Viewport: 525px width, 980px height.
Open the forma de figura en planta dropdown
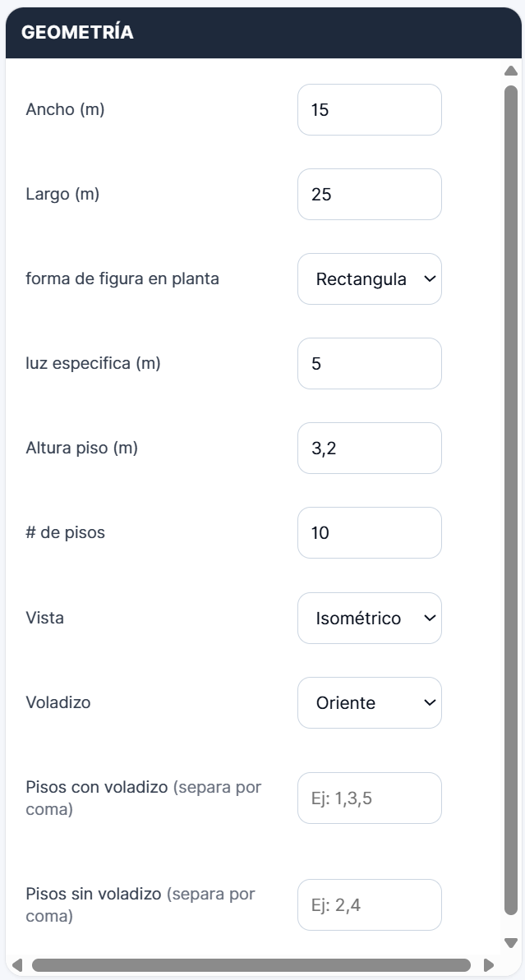pos(369,278)
